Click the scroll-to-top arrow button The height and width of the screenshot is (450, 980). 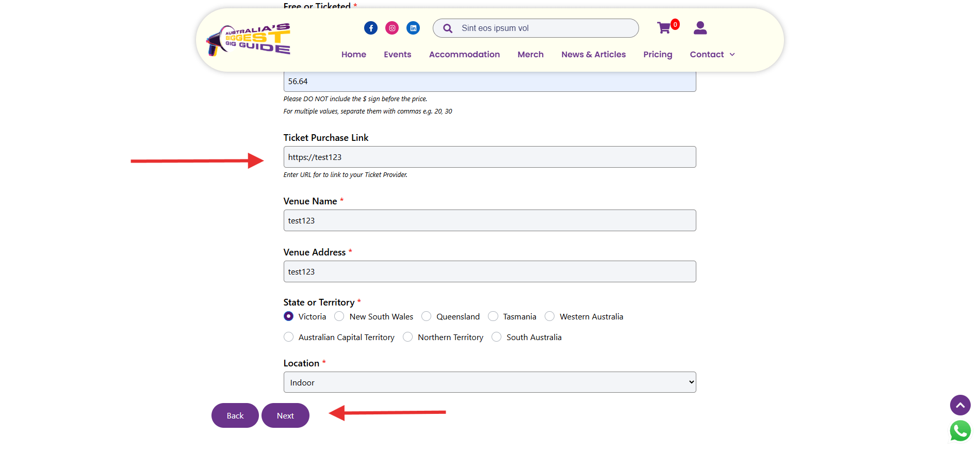coord(960,405)
